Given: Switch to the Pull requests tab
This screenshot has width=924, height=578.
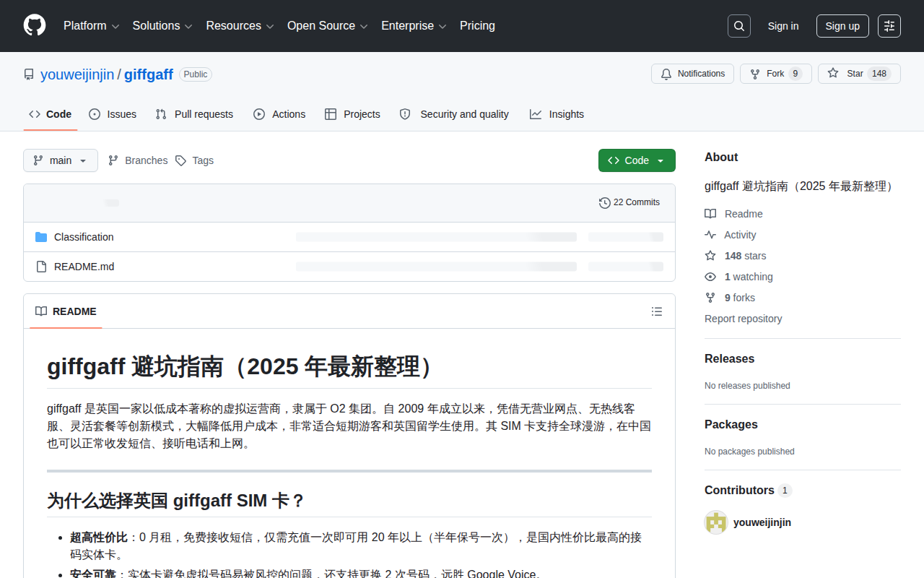Looking at the screenshot, I should 195,114.
